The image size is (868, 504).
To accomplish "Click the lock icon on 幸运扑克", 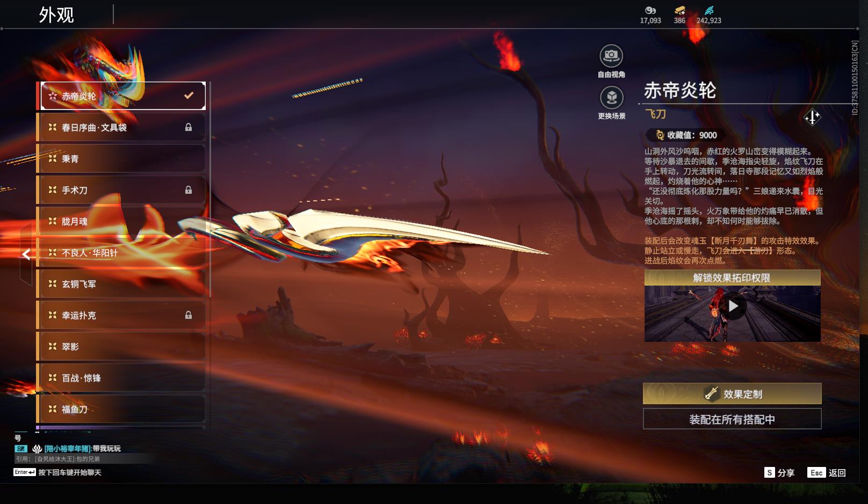I will click(x=189, y=315).
